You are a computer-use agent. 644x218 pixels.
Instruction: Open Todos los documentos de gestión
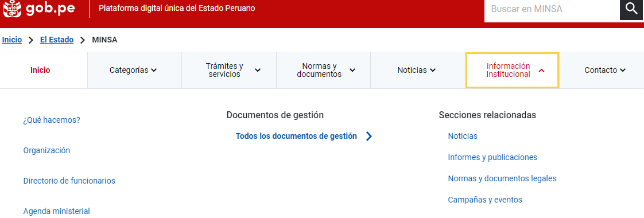(x=296, y=137)
